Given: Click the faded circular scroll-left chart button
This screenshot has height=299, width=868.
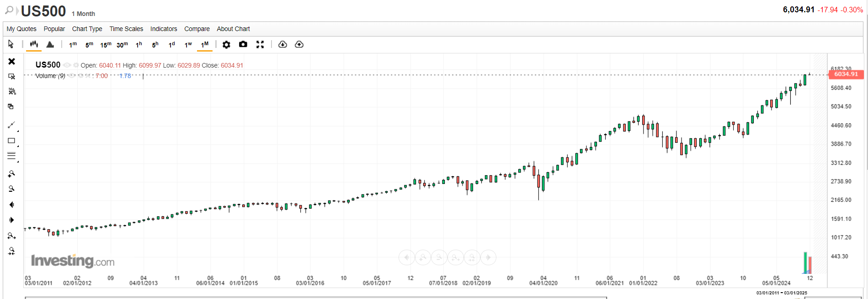Looking at the screenshot, I should tap(406, 257).
